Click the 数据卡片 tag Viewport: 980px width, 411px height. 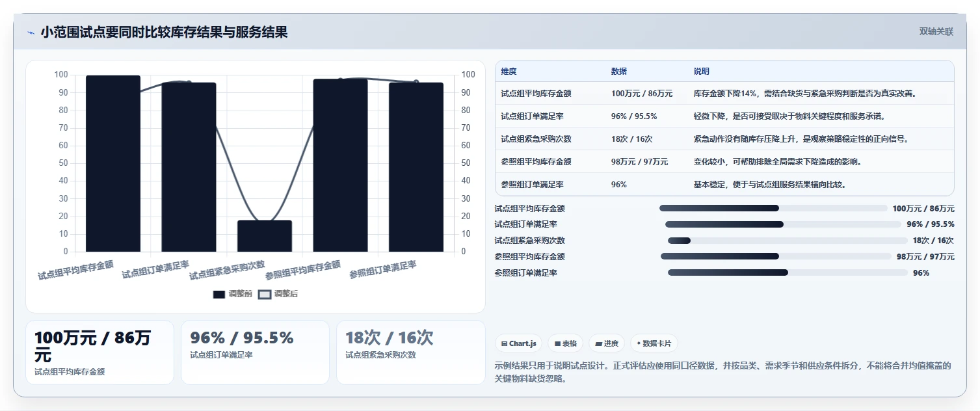coord(654,343)
